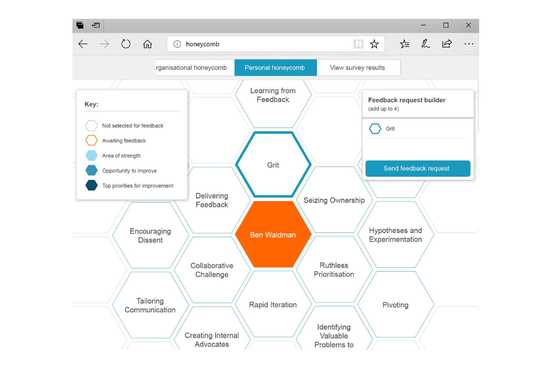This screenshot has width=552, height=368.
Task: Select the Personal honeycomb tab
Action: coord(275,68)
